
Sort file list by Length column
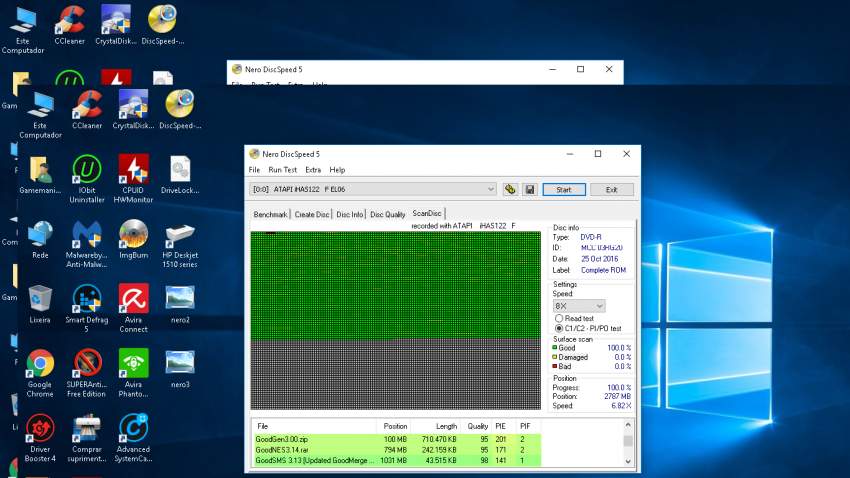(435, 427)
